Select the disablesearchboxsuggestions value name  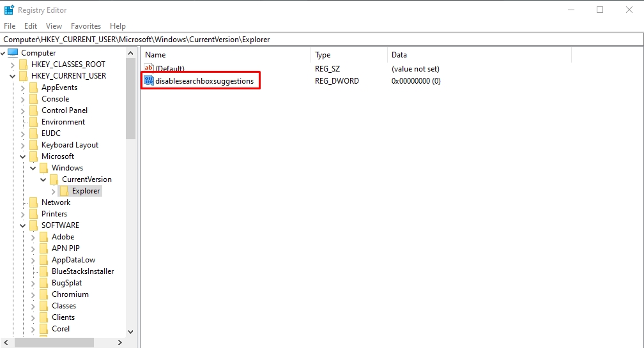pos(204,81)
